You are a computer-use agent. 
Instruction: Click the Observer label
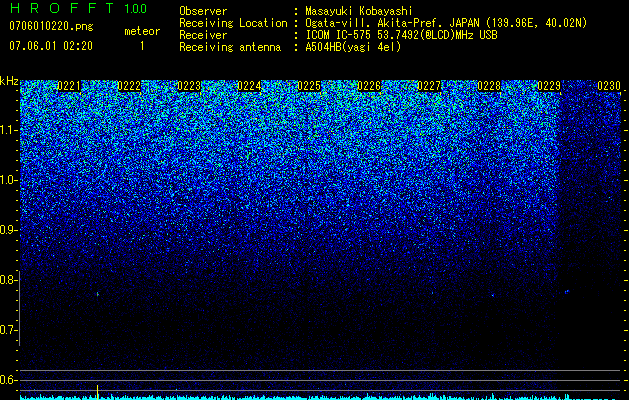pyautogui.click(x=203, y=11)
